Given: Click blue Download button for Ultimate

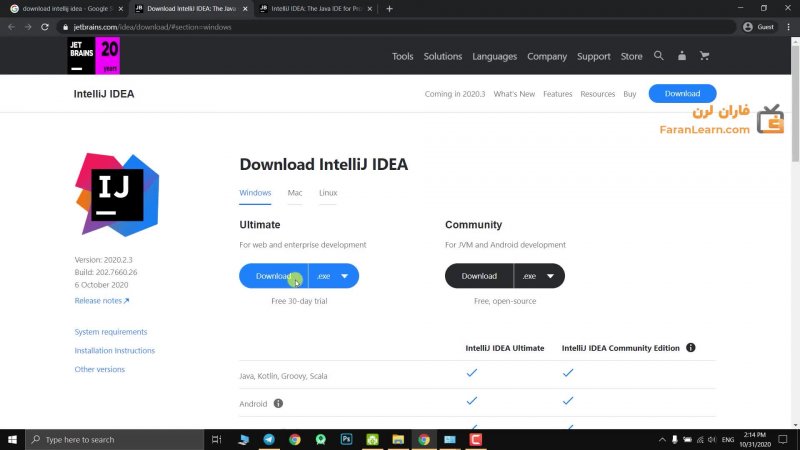Looking at the screenshot, I should (x=273, y=276).
